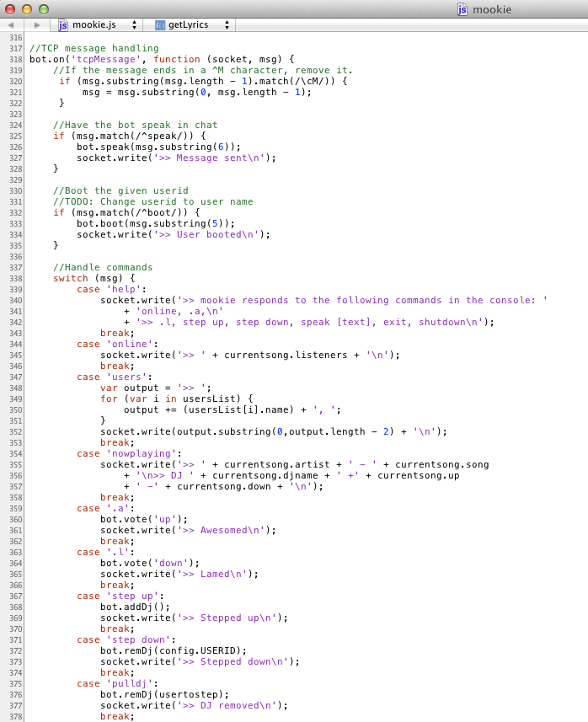Click the case 'step down' line

click(x=126, y=640)
